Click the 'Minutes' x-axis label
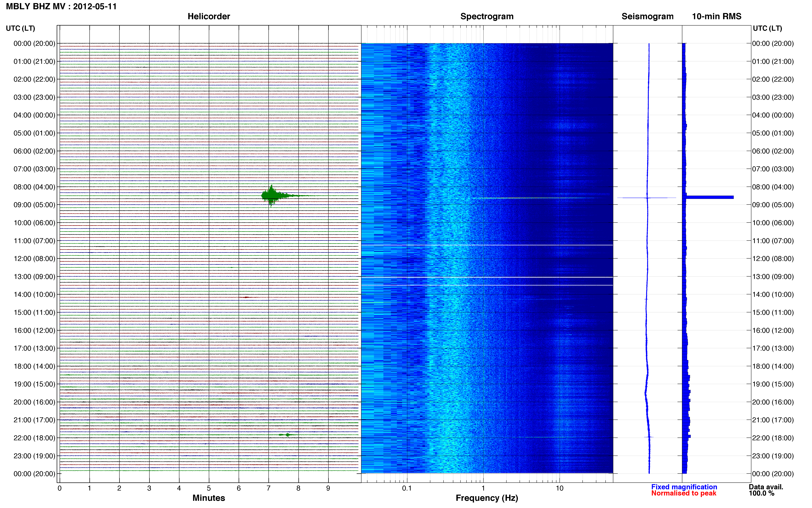Image resolution: width=812 pixels, height=508 pixels. tap(208, 498)
